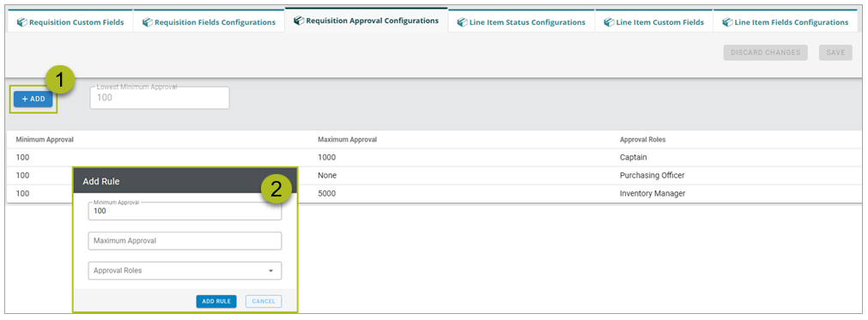Click the 1000 maximum approval cell
The width and height of the screenshot is (868, 320).
point(326,158)
